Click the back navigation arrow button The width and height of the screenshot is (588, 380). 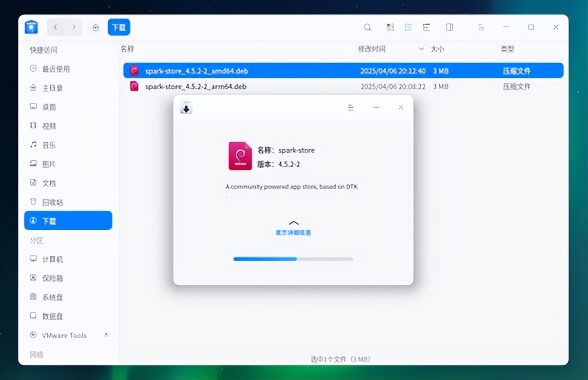55,27
